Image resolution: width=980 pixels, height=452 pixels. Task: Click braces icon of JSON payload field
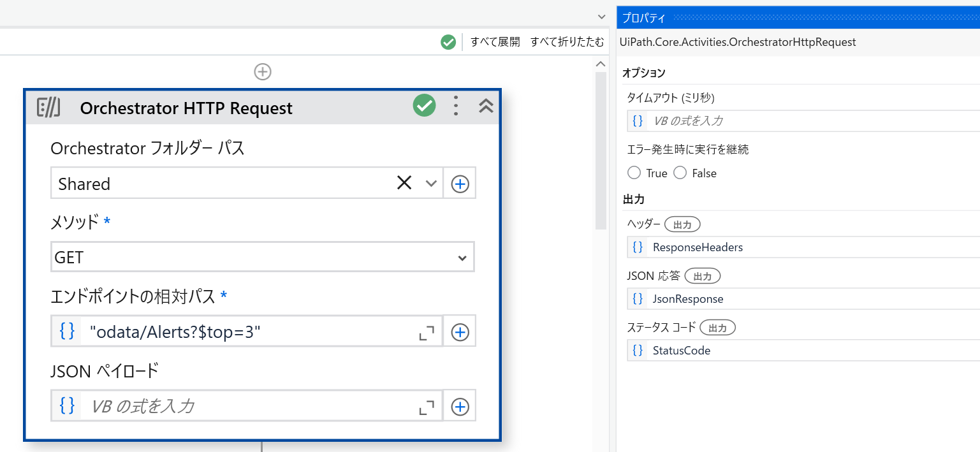(67, 405)
